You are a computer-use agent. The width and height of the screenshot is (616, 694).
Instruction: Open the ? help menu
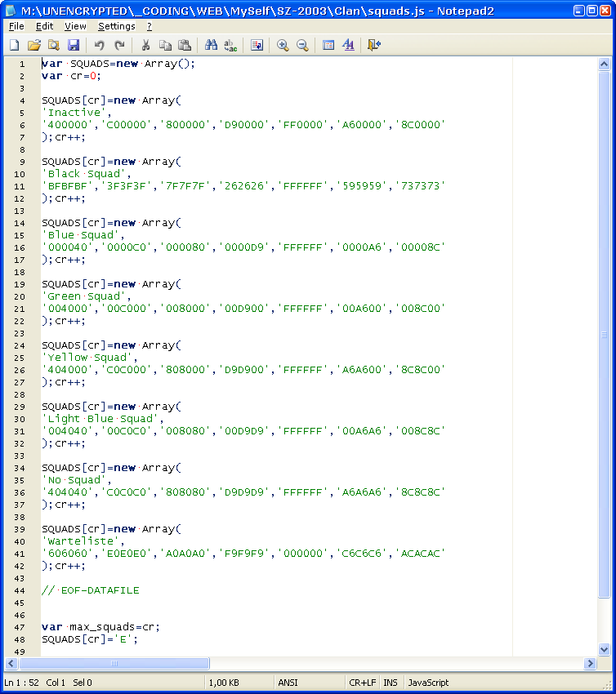150,26
